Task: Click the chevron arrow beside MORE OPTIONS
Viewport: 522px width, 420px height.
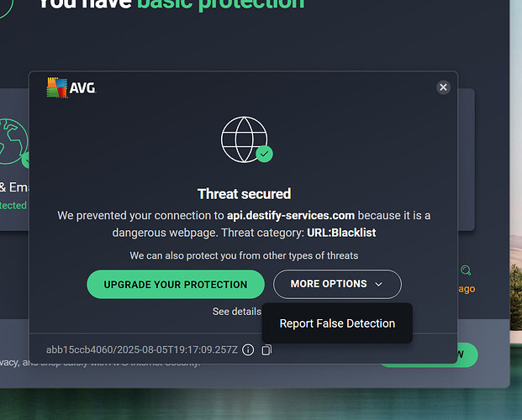Action: [x=379, y=285]
